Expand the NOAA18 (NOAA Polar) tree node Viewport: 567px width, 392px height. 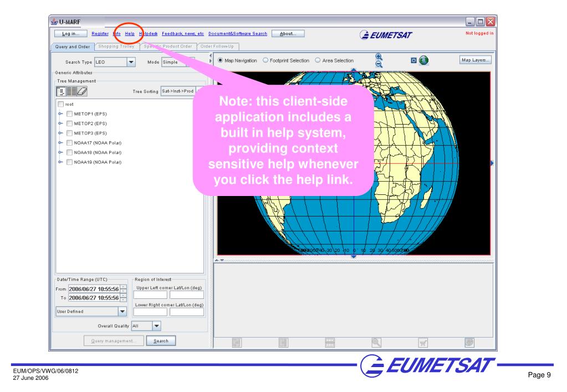61,152
